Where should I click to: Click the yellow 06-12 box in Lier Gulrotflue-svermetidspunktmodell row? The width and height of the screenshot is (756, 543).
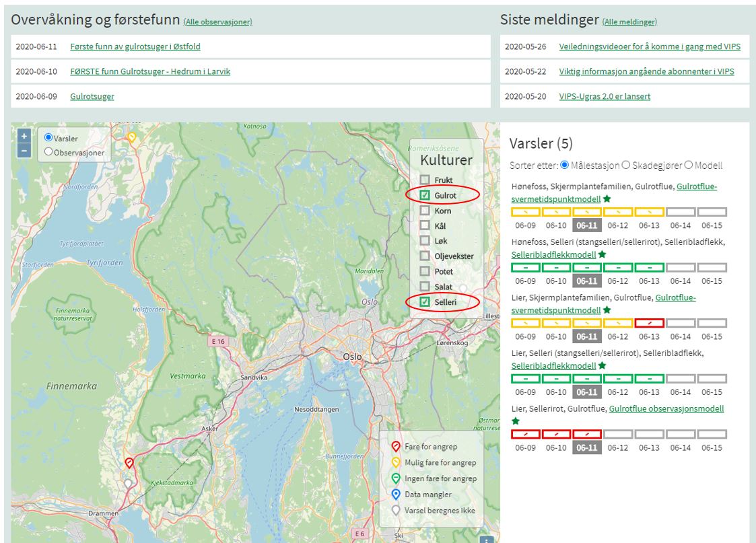(x=618, y=323)
